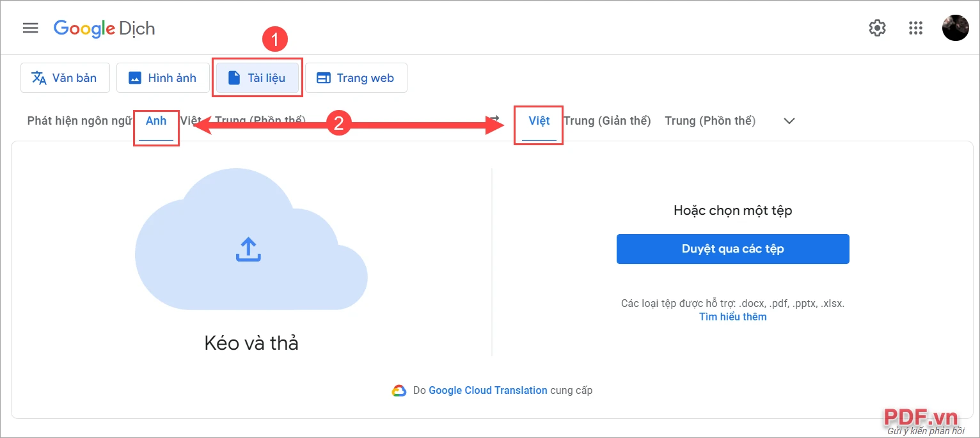Switch to the Hình ảnh tab

tap(162, 78)
